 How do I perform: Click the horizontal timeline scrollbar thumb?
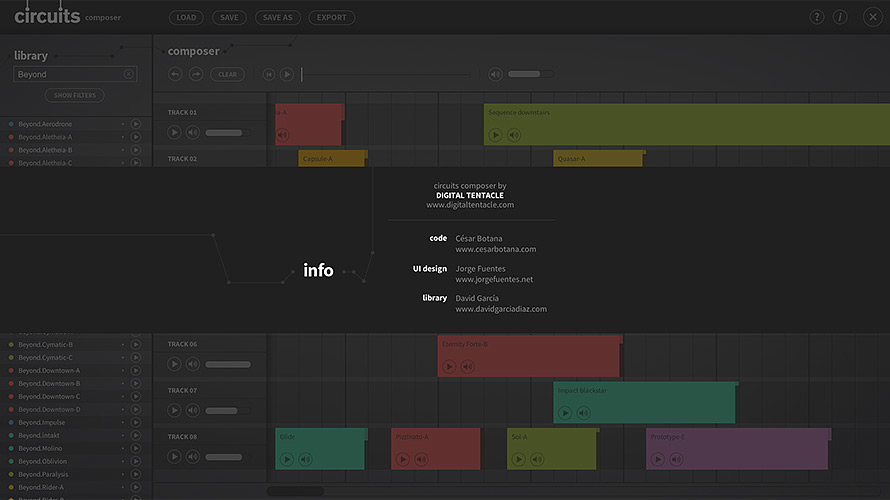click(295, 491)
